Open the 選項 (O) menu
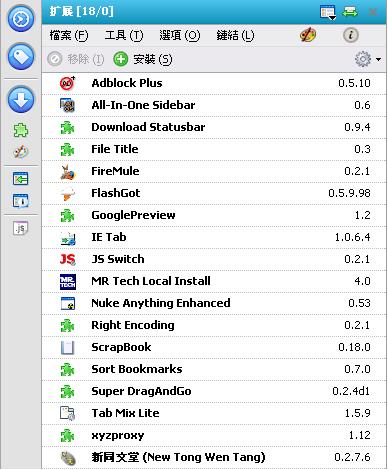The height and width of the screenshot is (470, 388). pyautogui.click(x=180, y=35)
